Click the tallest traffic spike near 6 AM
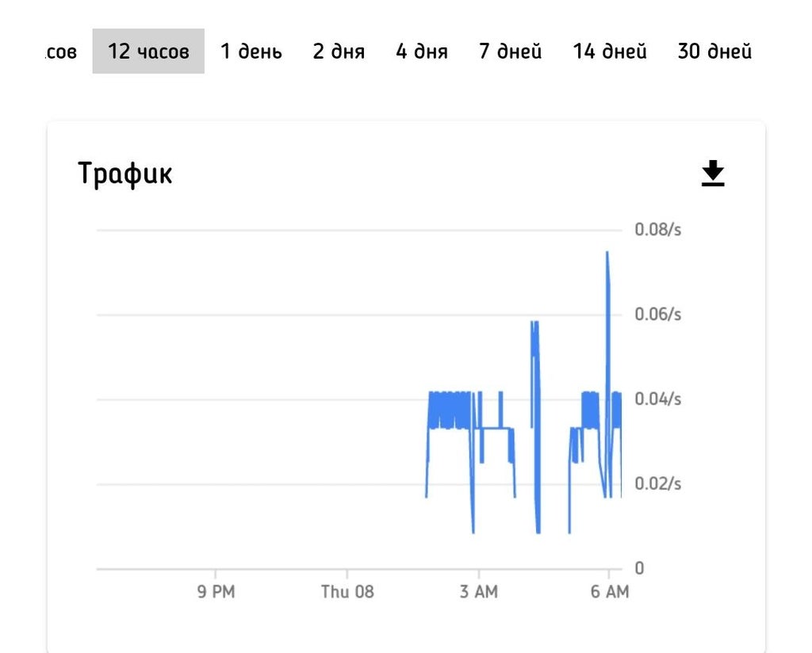This screenshot has width=812, height=653. [607, 254]
